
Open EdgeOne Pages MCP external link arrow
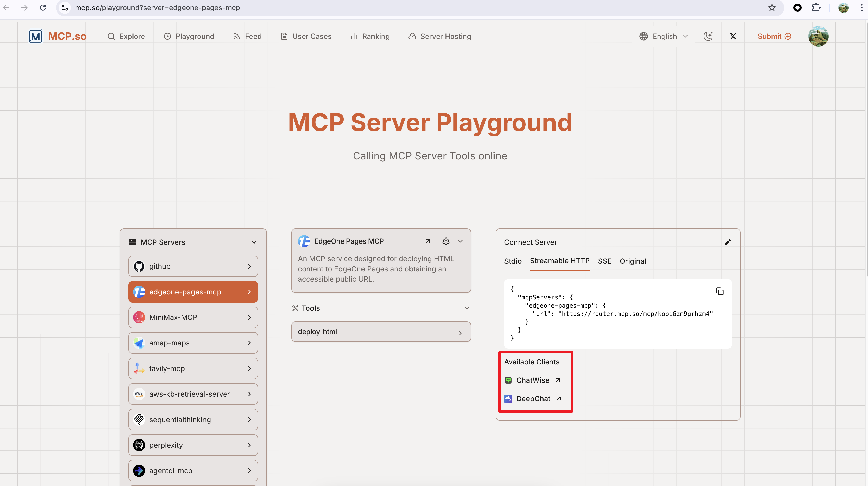click(x=427, y=241)
